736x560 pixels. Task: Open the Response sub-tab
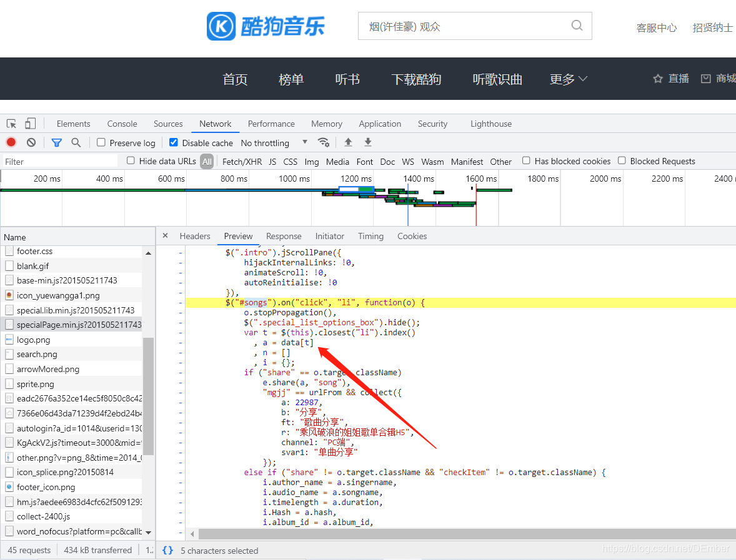point(284,236)
